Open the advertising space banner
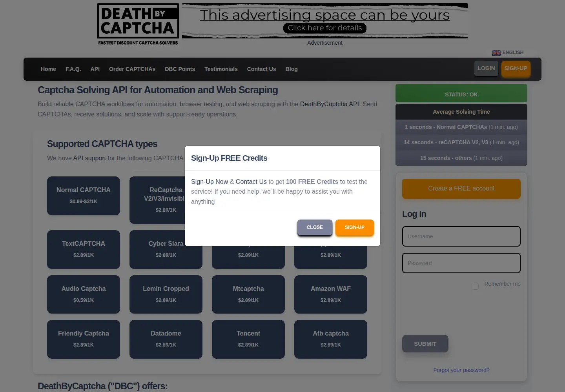The image size is (565, 392). pyautogui.click(x=325, y=21)
